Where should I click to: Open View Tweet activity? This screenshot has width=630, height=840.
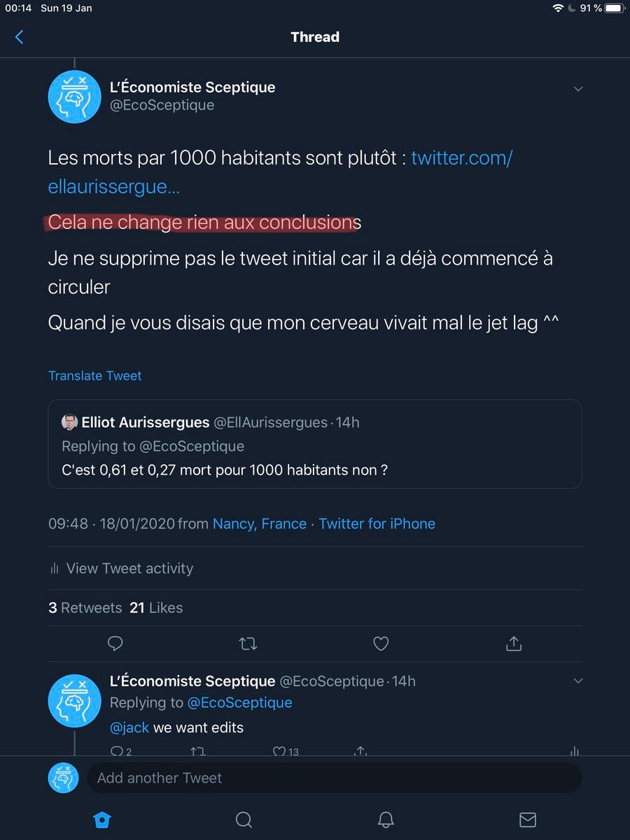coord(129,568)
